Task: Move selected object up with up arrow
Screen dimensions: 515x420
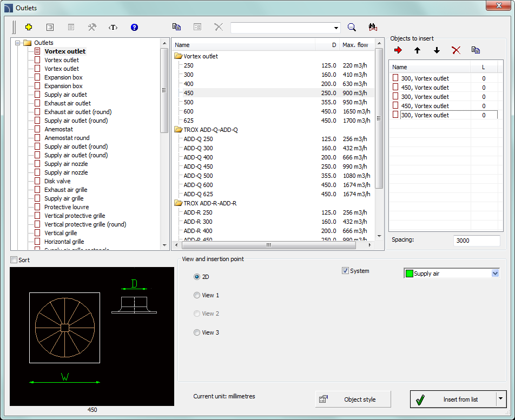Action: pyautogui.click(x=417, y=50)
